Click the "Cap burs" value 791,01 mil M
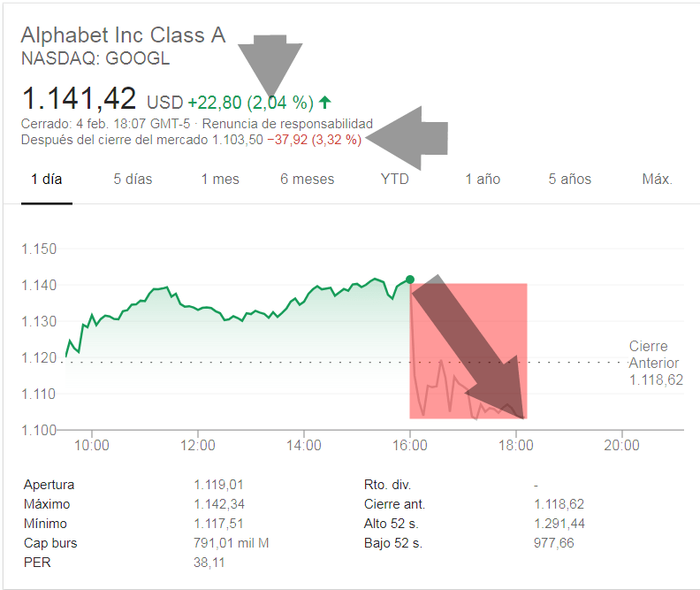The image size is (700, 590). (232, 542)
